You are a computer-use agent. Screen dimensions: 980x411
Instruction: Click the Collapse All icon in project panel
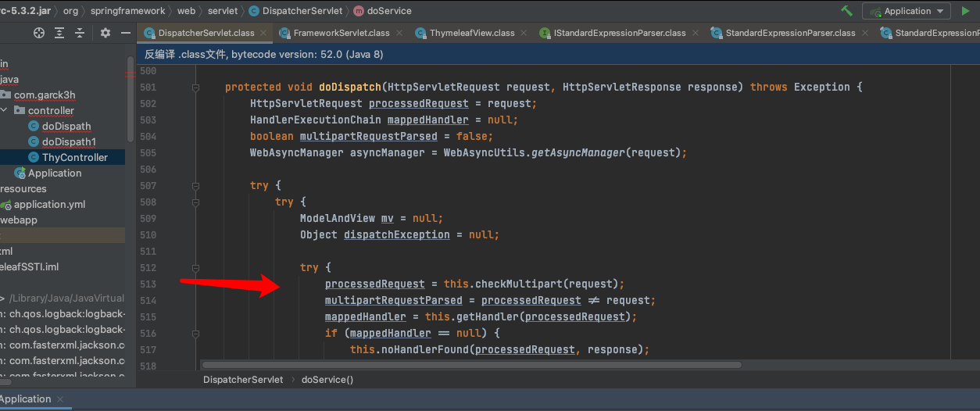[80, 33]
